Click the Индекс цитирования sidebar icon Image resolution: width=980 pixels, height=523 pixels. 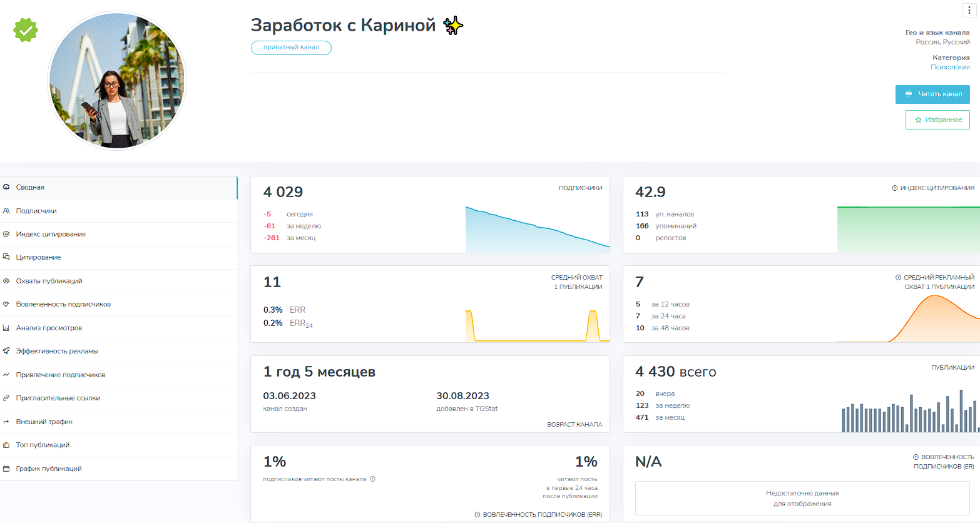pos(6,234)
